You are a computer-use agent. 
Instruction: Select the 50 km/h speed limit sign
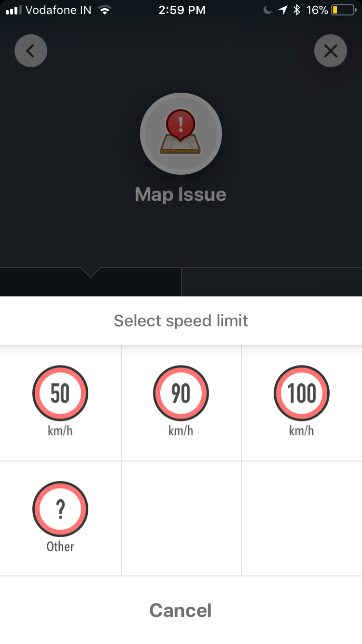click(60, 393)
